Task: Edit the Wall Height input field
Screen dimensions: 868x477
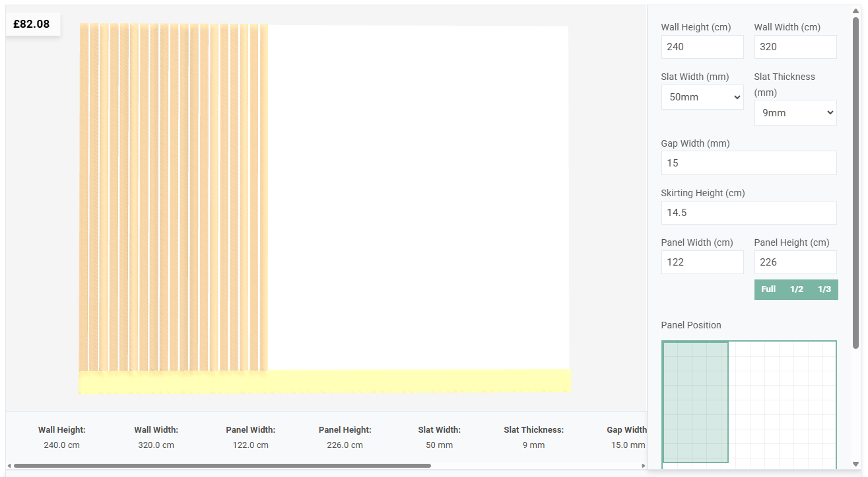Action: (x=702, y=46)
